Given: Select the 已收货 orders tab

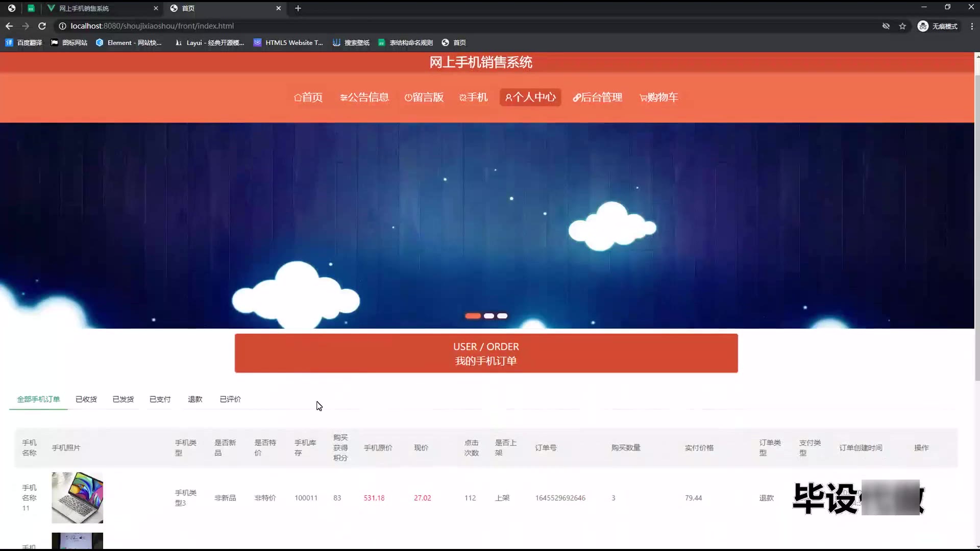Looking at the screenshot, I should click(86, 399).
